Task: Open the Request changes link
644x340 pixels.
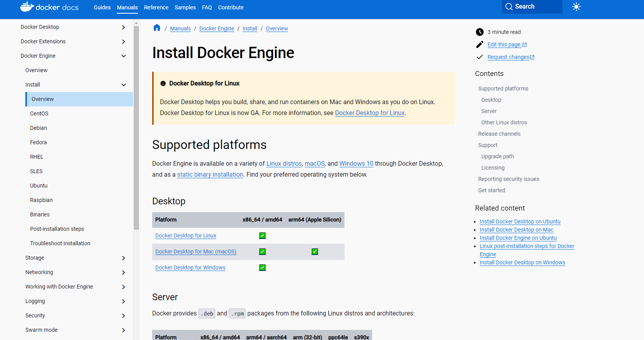Action: click(508, 57)
